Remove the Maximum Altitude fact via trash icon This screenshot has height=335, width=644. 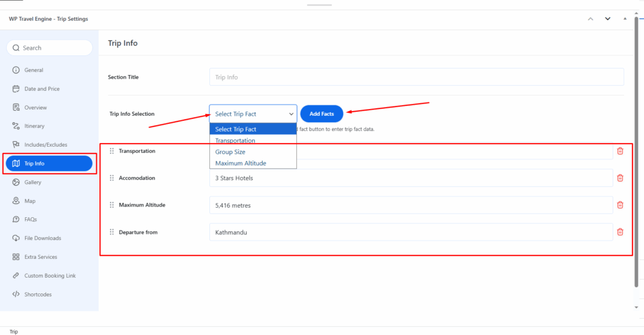tap(619, 205)
